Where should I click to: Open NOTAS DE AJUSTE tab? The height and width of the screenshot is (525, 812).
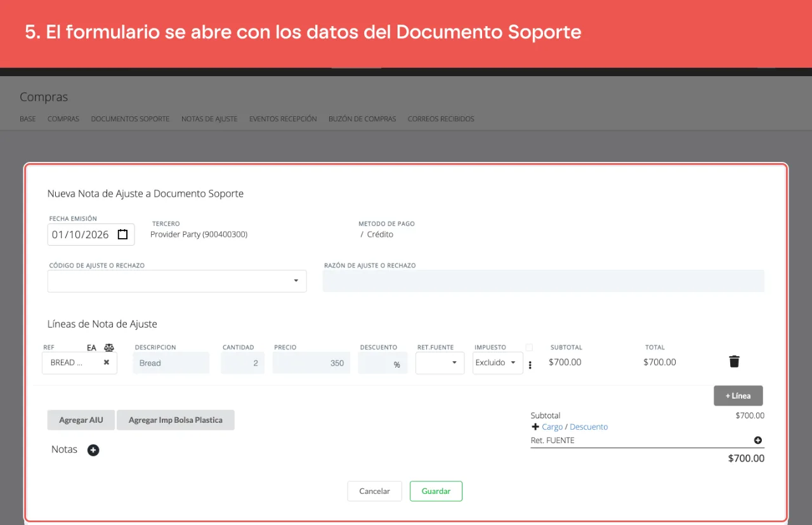(209, 119)
